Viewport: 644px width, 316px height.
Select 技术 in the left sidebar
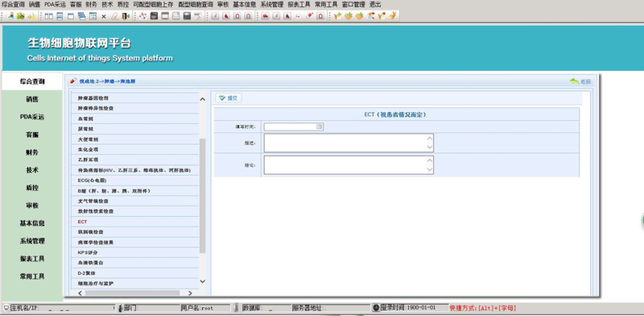click(32, 170)
